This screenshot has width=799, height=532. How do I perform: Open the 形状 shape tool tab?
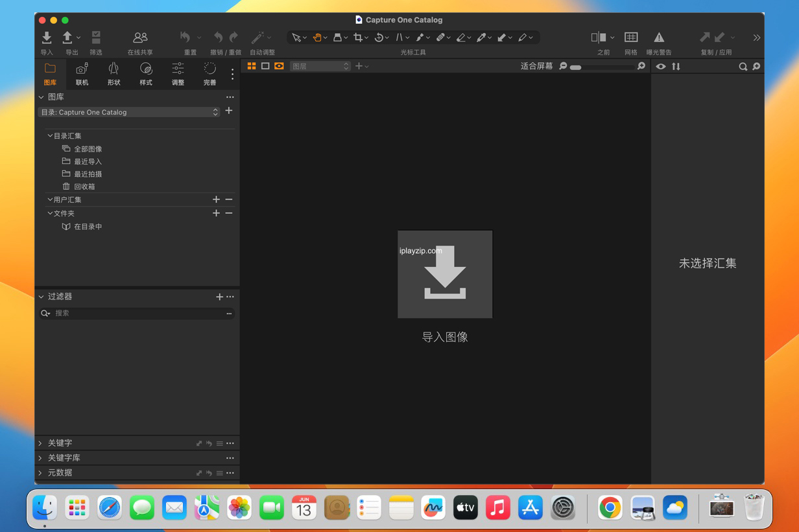coord(113,74)
